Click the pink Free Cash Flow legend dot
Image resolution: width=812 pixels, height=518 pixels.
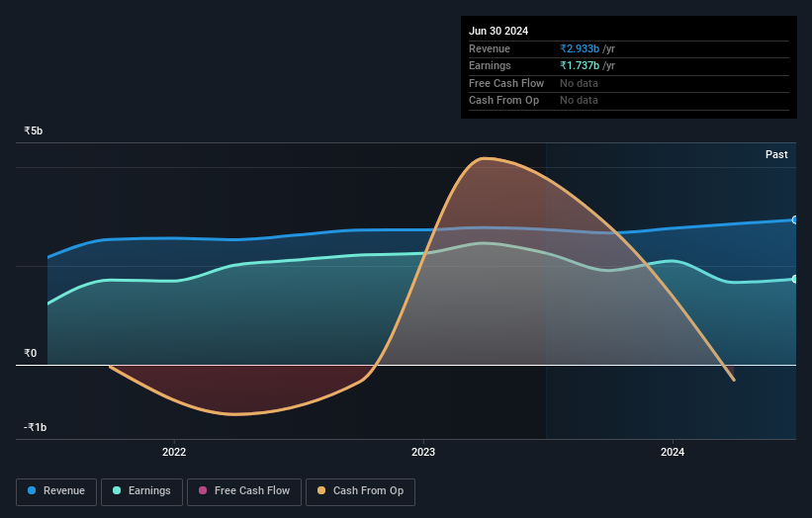tap(203, 490)
